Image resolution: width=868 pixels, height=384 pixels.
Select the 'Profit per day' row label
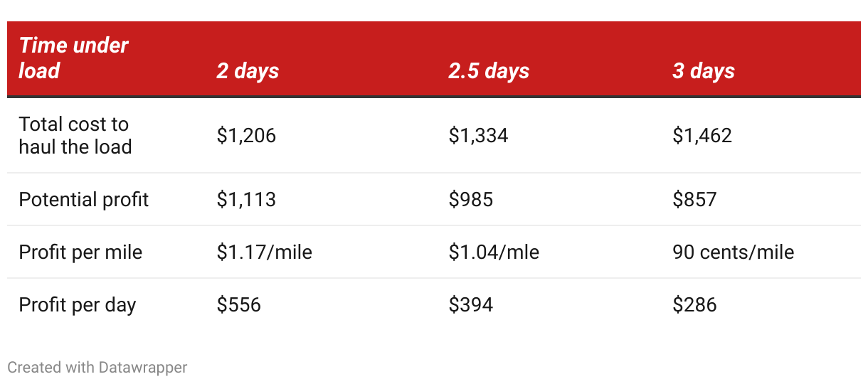coord(78,304)
